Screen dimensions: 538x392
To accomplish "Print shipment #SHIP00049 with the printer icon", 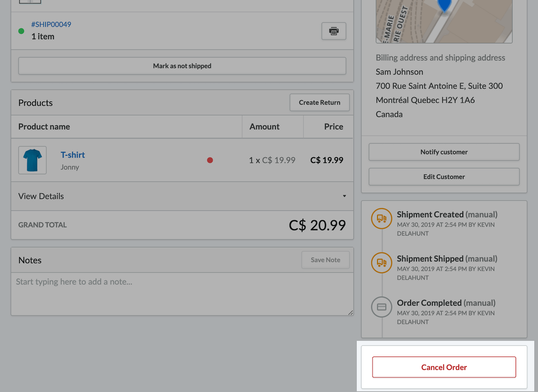I will point(334,31).
